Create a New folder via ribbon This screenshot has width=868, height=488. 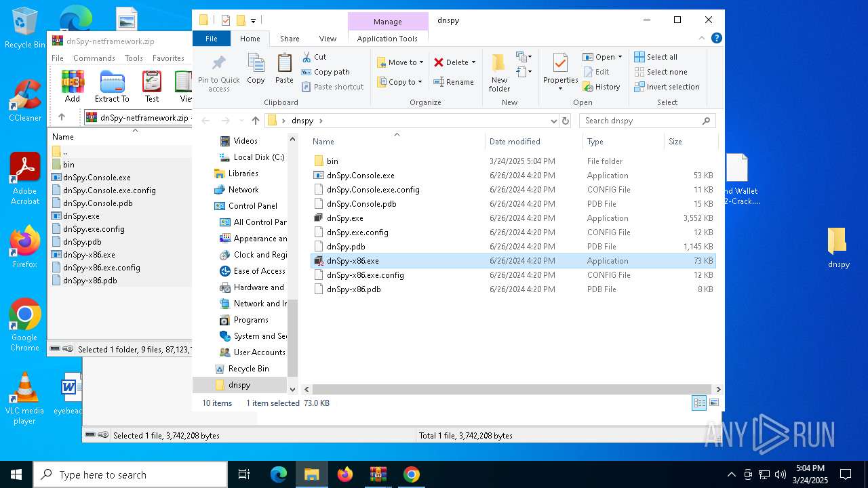499,73
